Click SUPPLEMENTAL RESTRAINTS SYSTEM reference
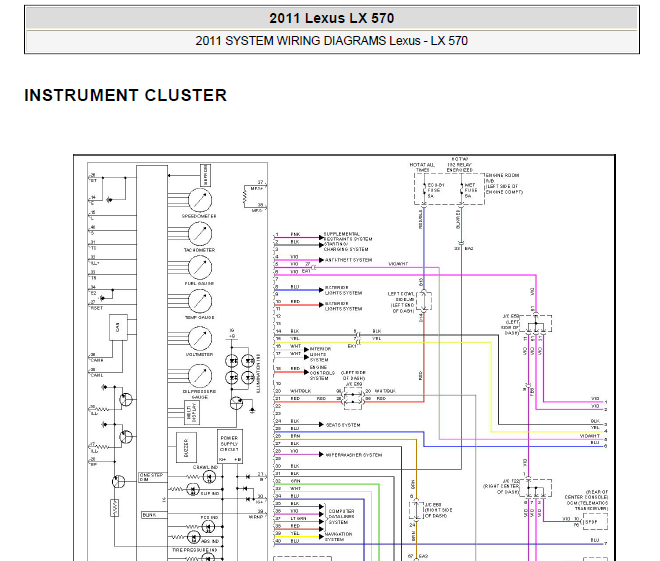This screenshot has width=660, height=561. pos(348,237)
